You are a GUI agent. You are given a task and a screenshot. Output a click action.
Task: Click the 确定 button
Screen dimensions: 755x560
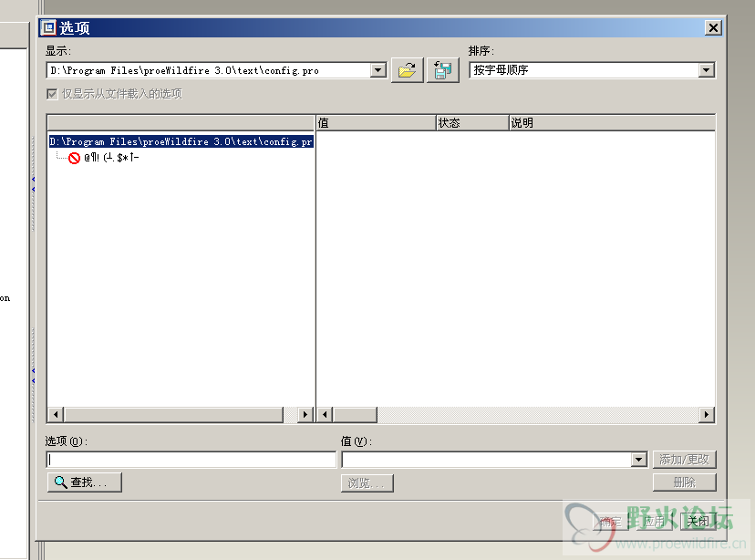[611, 521]
